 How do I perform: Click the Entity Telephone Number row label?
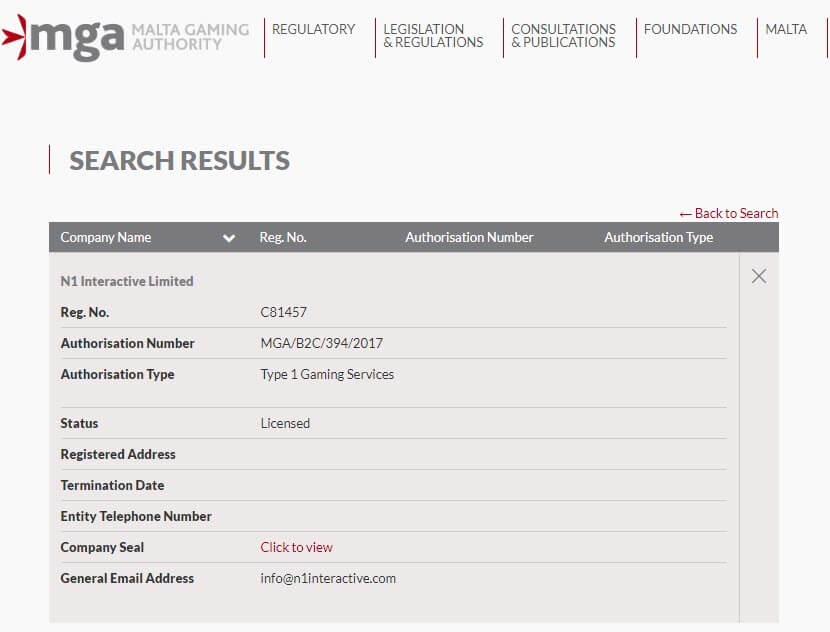pyautogui.click(x=136, y=516)
